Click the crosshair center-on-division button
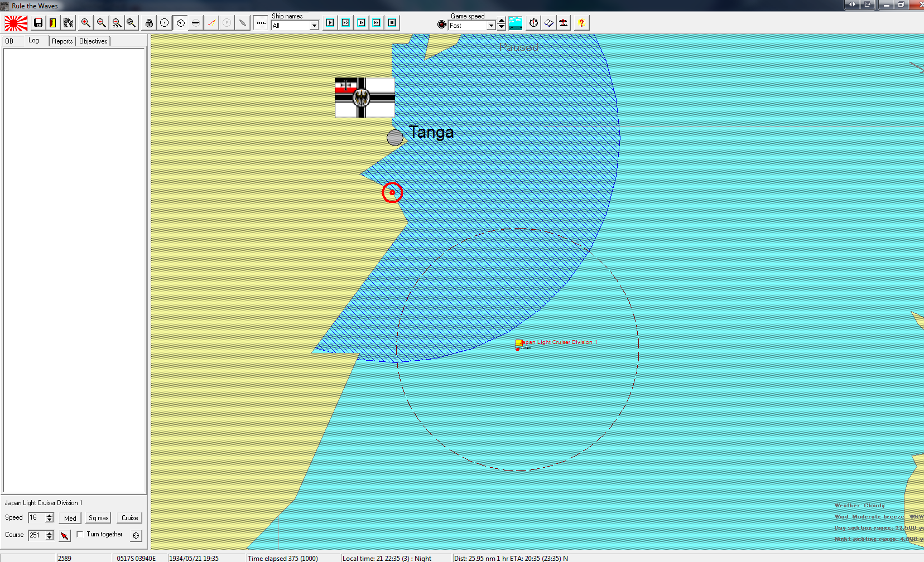Screen dimensions: 924x562 [x=136, y=535]
